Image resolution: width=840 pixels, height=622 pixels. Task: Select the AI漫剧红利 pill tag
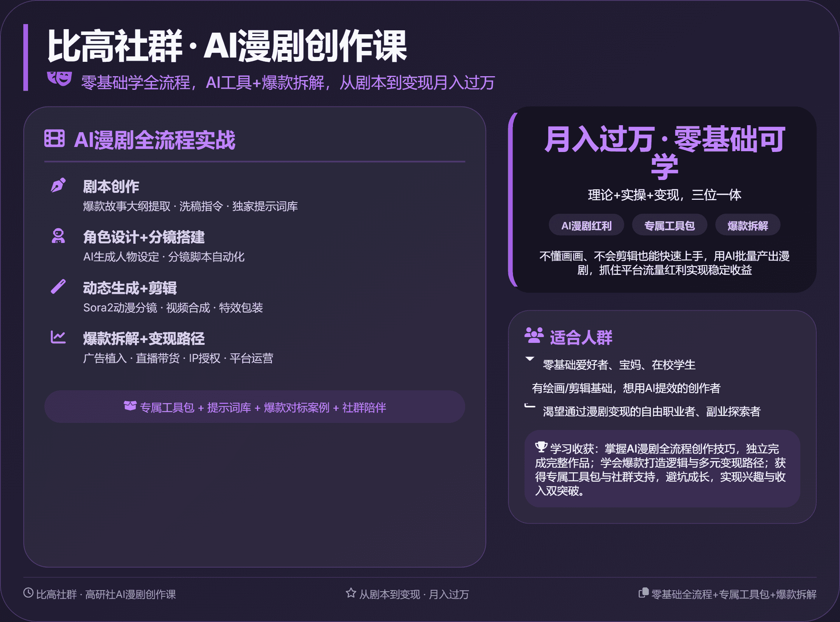(586, 225)
